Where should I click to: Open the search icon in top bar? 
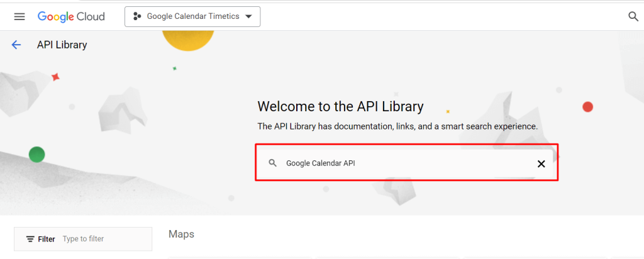633,16
